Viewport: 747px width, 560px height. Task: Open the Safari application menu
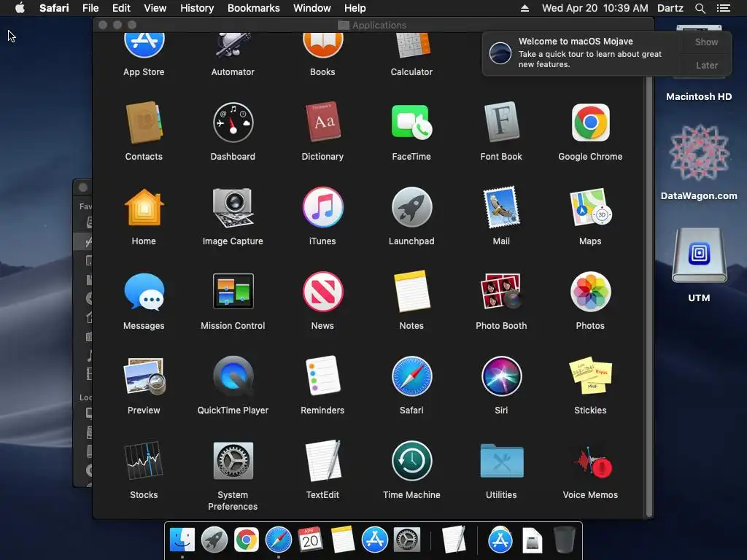click(54, 8)
